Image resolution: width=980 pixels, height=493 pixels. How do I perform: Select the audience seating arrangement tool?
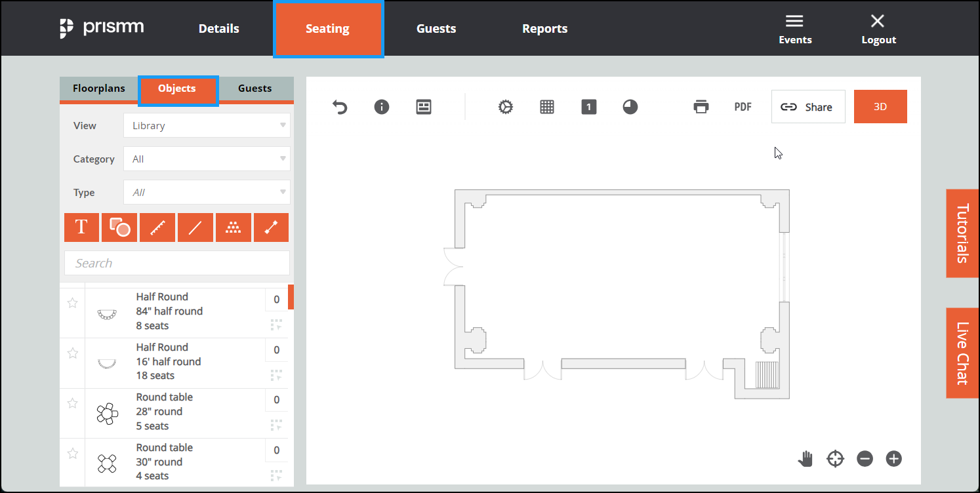pos(233,227)
